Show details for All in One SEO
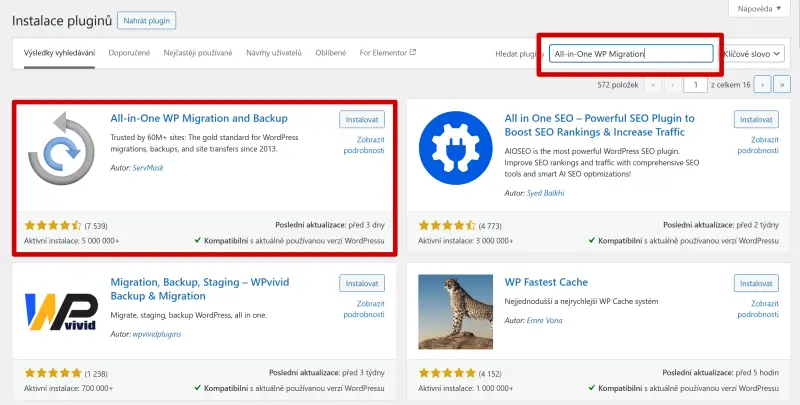800x405 pixels. pyautogui.click(x=758, y=145)
